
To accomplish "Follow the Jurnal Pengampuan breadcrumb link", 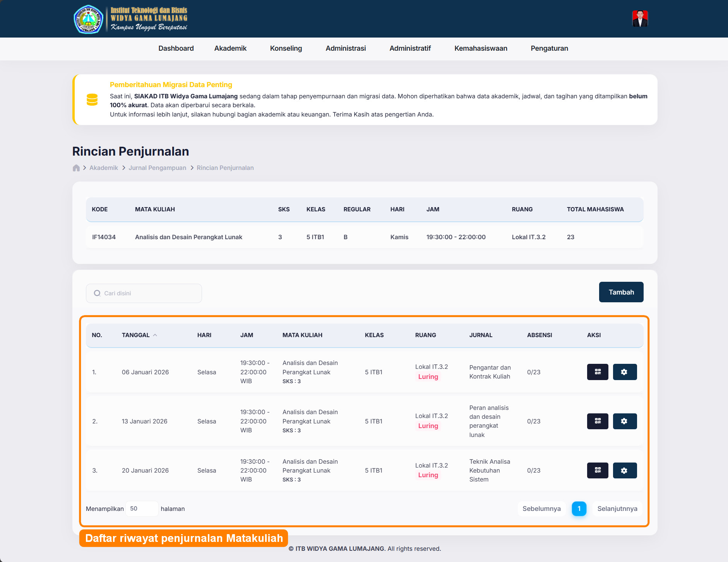I will [157, 168].
